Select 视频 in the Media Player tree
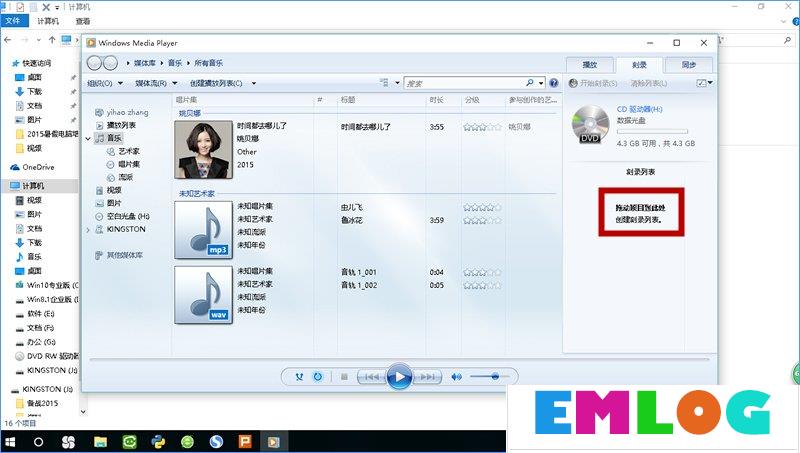This screenshot has width=800, height=453. (x=109, y=190)
